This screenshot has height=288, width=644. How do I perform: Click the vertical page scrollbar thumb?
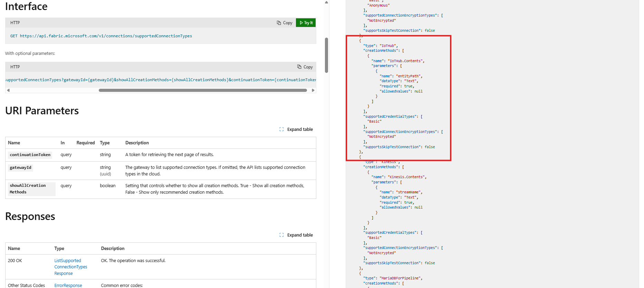pos(326,55)
